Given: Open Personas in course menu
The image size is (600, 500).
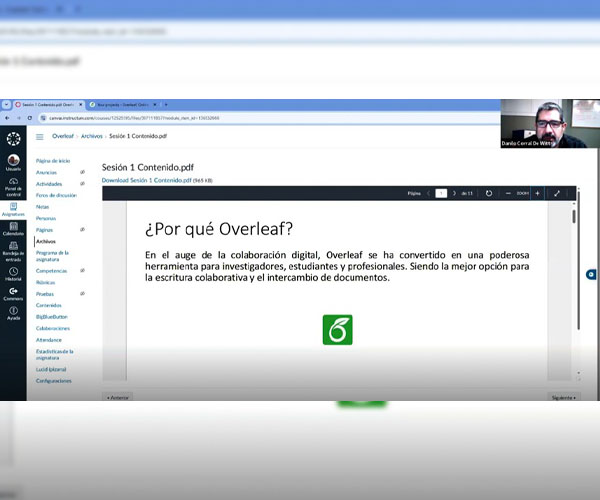Looking at the screenshot, I should point(46,218).
